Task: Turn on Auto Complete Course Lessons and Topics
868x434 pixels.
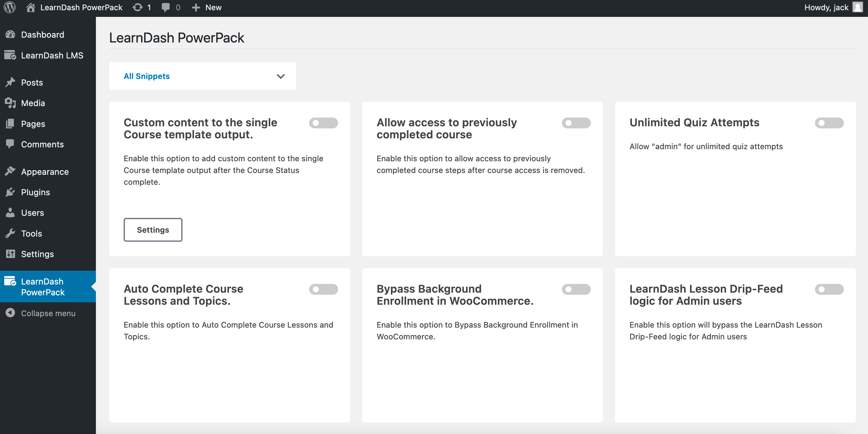Action: pyautogui.click(x=323, y=289)
